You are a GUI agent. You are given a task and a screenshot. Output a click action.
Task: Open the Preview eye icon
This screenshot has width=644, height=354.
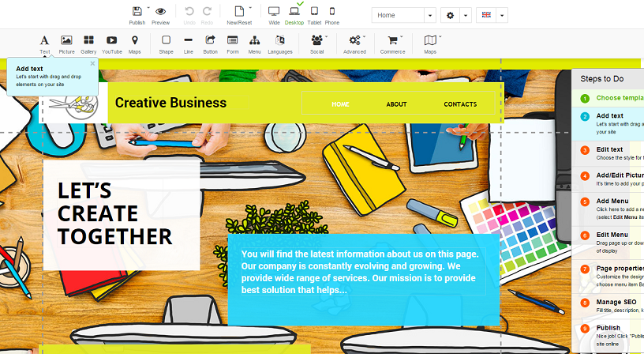160,12
